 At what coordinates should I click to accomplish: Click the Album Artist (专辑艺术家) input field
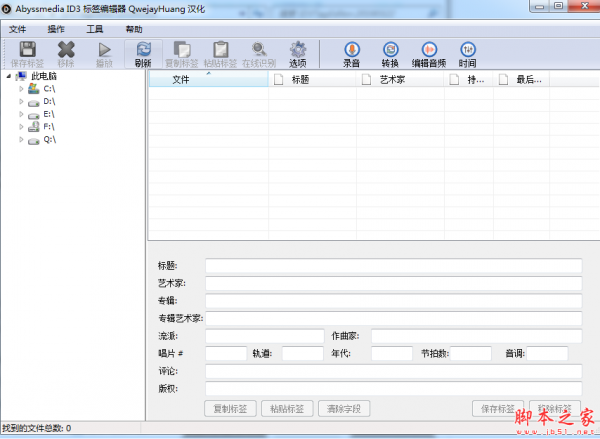(393, 318)
